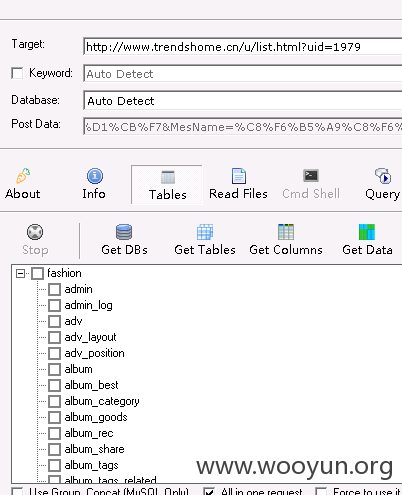
Task: Click the Get DBs database icon
Action: [124, 232]
